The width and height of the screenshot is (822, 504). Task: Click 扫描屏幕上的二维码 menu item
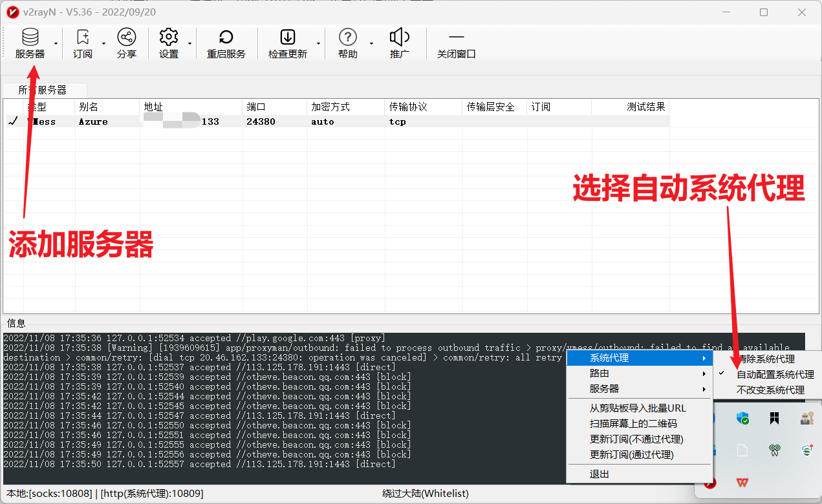click(633, 424)
